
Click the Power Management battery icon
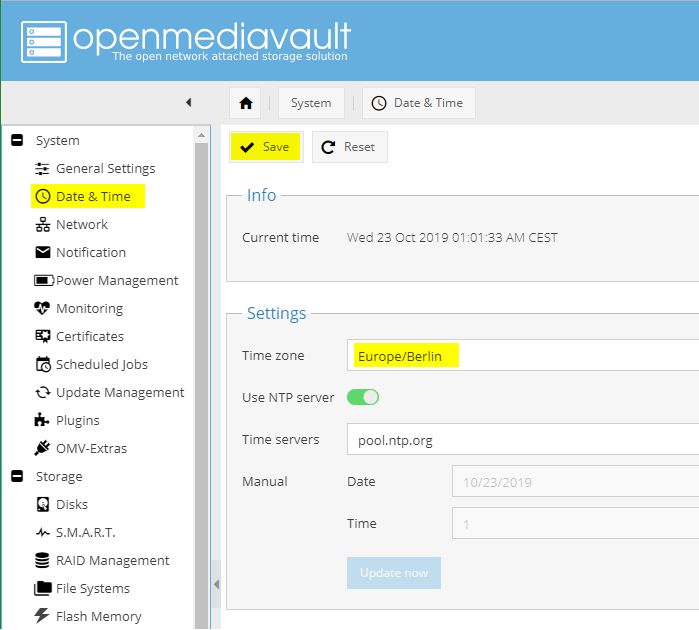(44, 280)
